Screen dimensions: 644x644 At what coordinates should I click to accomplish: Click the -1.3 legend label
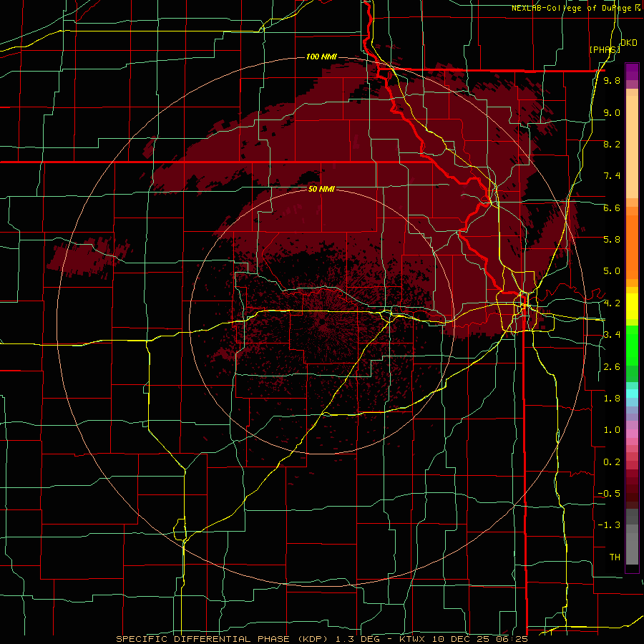[x=609, y=525]
